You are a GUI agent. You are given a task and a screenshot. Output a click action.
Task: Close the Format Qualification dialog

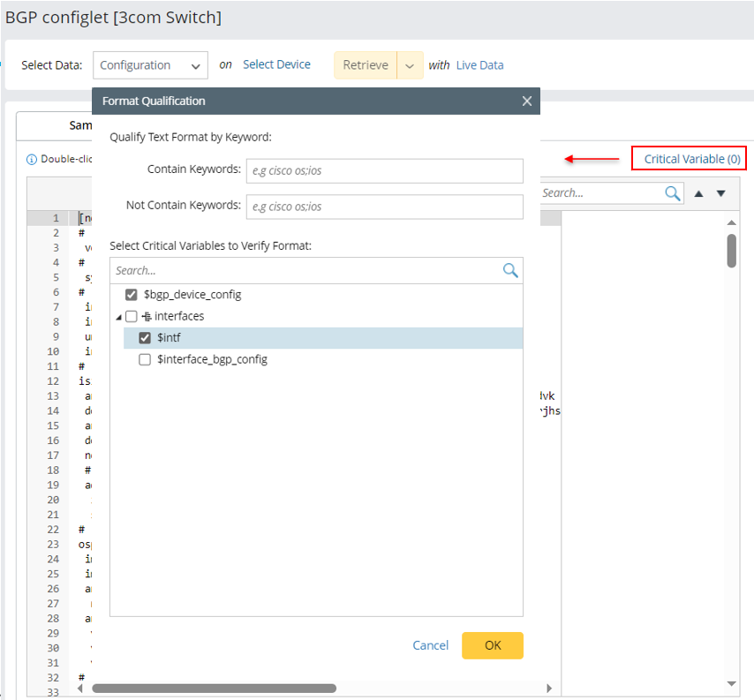click(x=526, y=102)
